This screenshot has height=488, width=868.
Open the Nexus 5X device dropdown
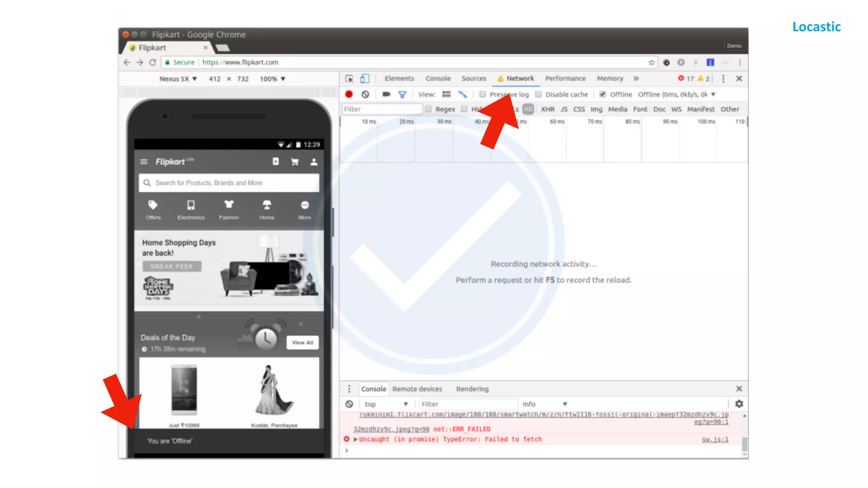tap(178, 79)
